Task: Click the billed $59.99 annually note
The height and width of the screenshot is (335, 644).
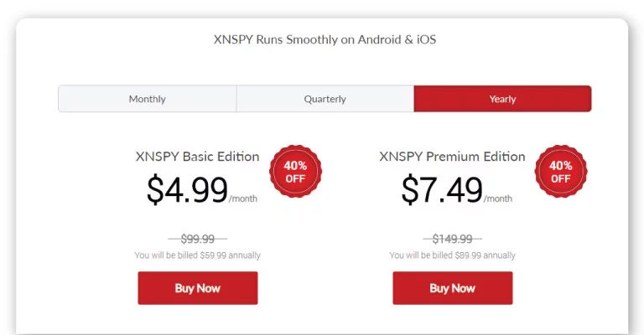Action: click(198, 255)
